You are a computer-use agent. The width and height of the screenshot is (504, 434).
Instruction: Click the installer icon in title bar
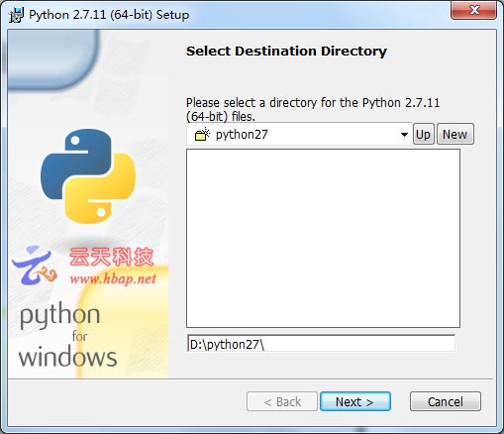(x=16, y=15)
